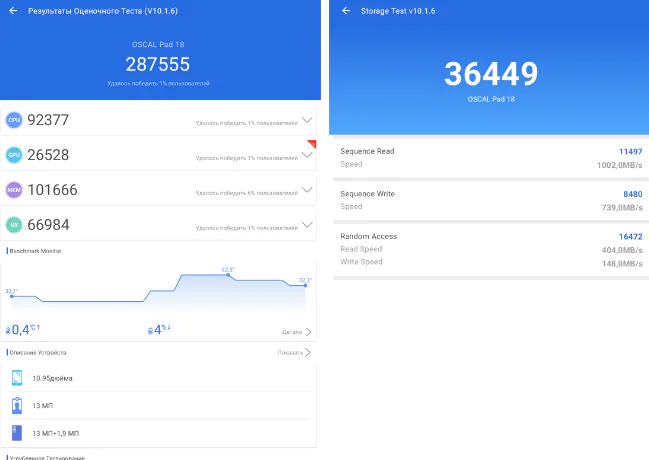Click the 13 МП+1,9 МП camera row
The height and width of the screenshot is (460, 649).
(159, 433)
